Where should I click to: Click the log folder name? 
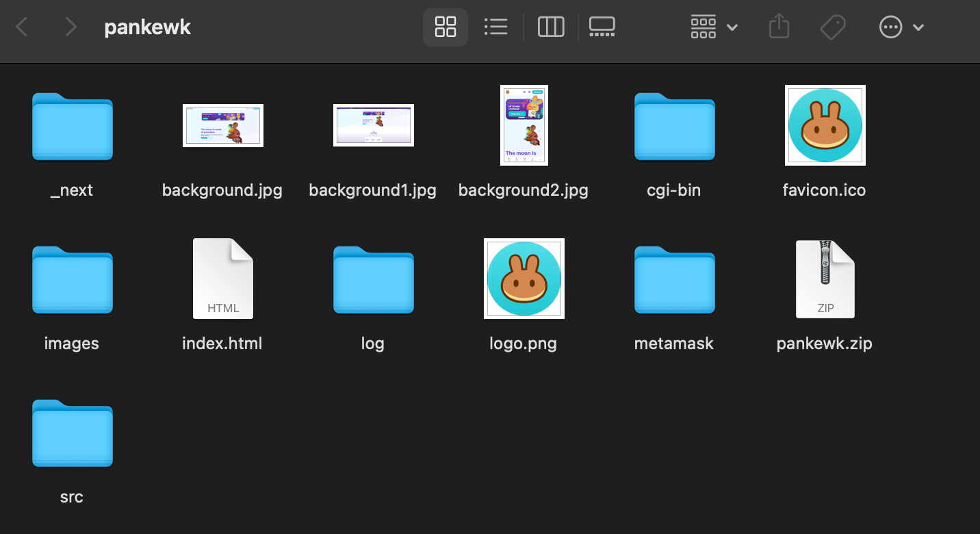pos(373,344)
